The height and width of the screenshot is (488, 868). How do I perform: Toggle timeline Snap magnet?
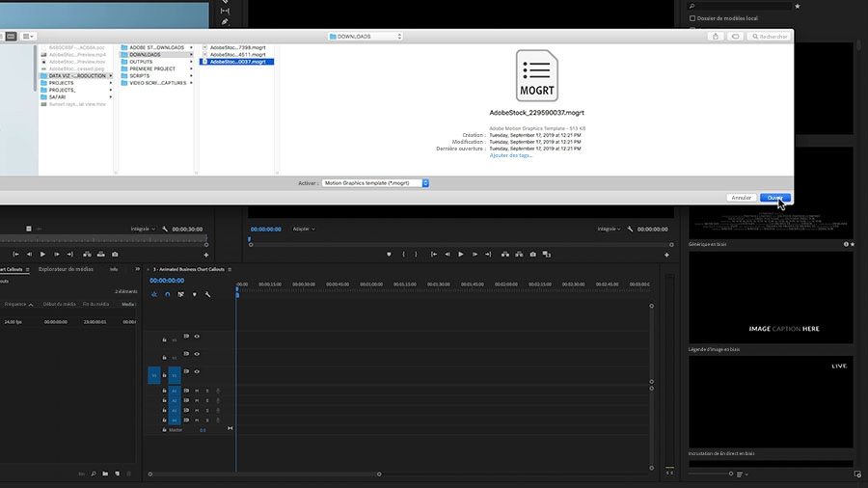(x=167, y=294)
